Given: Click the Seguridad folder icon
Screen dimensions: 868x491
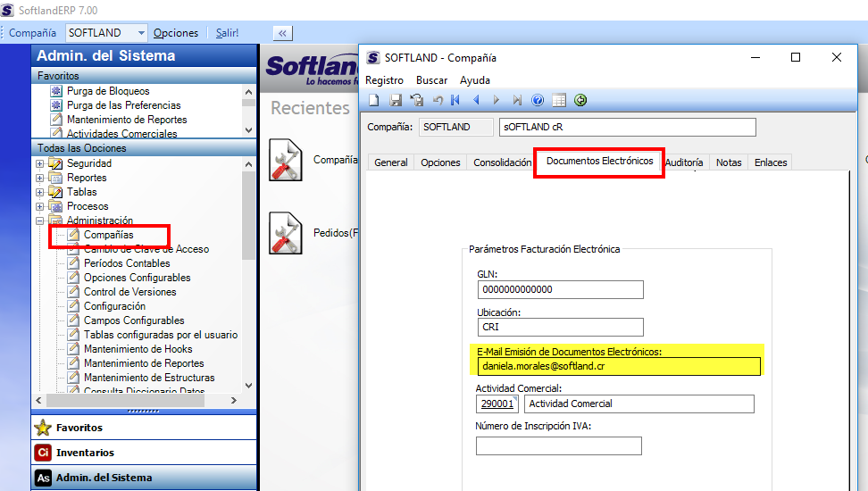Looking at the screenshot, I should (x=55, y=163).
